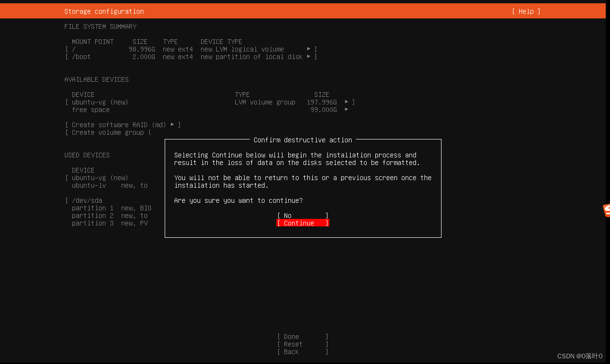Click the LVM volume group type text
This screenshot has width=610, height=364.
pos(265,102)
